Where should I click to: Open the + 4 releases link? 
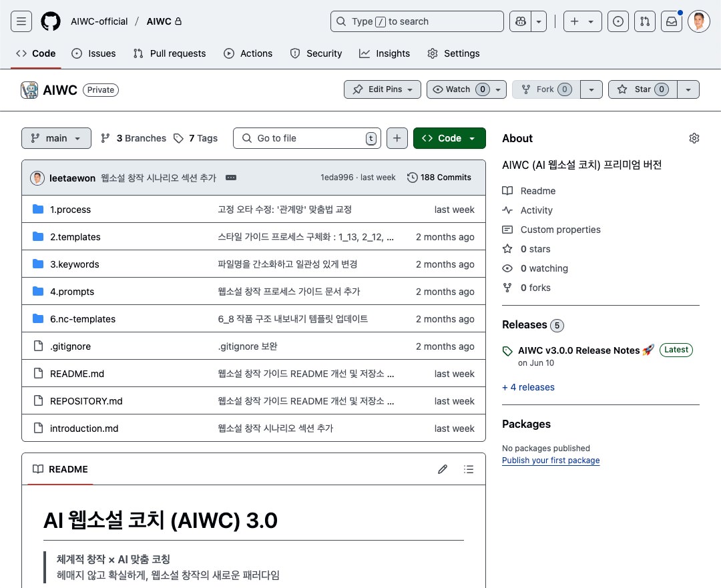coord(528,387)
